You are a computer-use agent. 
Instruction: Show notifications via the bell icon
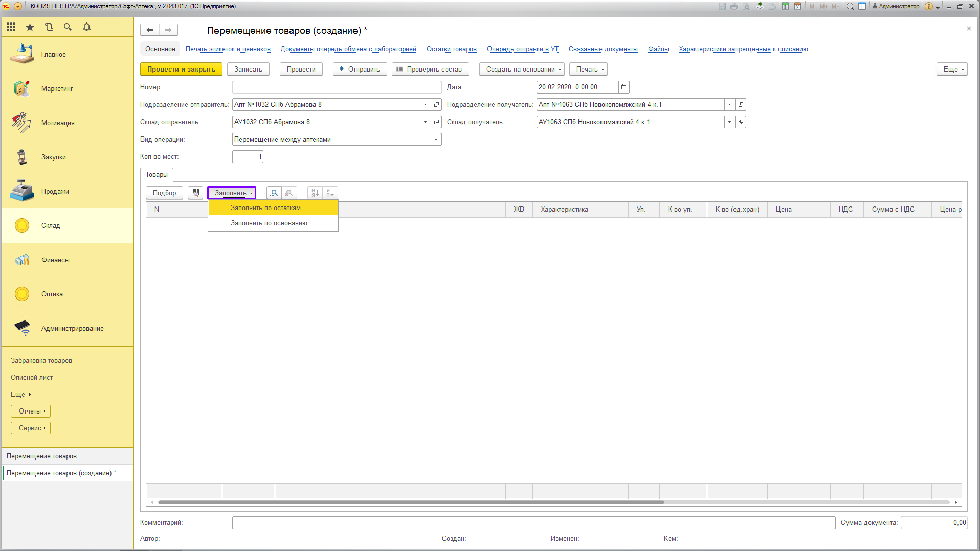click(x=86, y=27)
